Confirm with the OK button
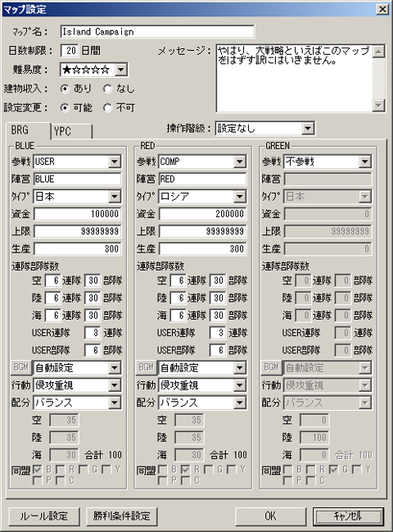This screenshot has height=532, width=393. coord(270,516)
